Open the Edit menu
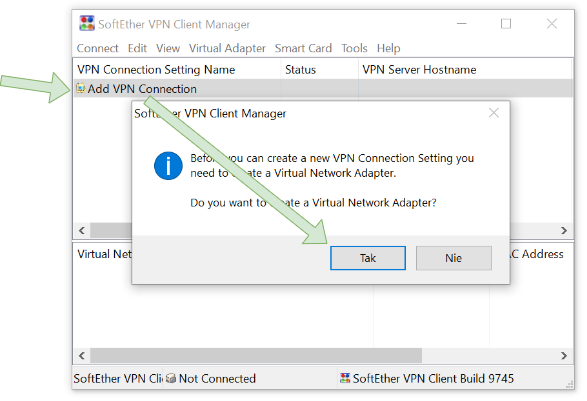 point(137,48)
